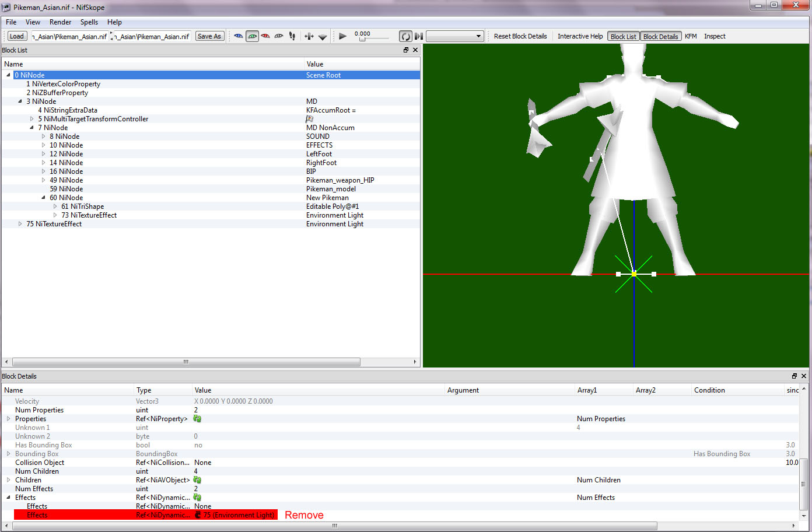
Task: Click the save file path field
Action: [152, 36]
